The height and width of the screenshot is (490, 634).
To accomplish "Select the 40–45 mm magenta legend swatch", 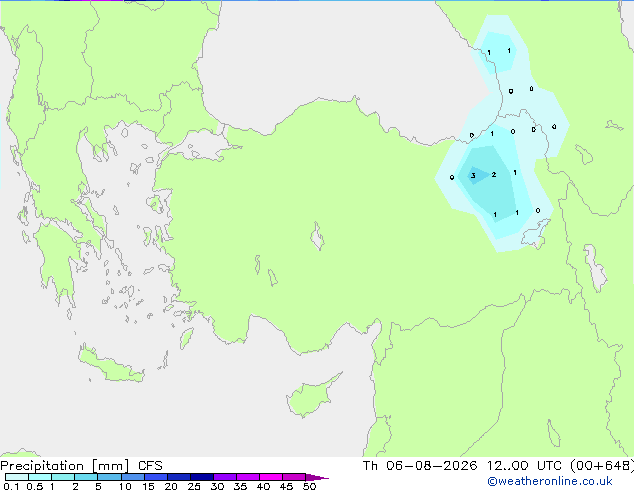I will point(271,477).
